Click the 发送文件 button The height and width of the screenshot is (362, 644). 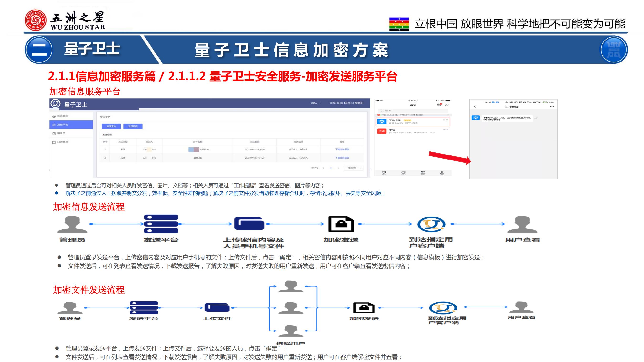tap(111, 126)
